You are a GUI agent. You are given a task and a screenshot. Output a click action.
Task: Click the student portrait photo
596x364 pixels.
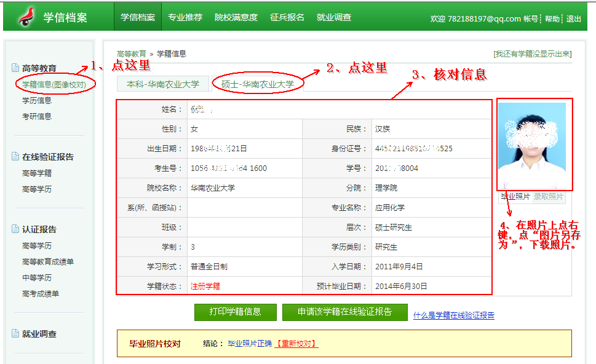pyautogui.click(x=532, y=146)
